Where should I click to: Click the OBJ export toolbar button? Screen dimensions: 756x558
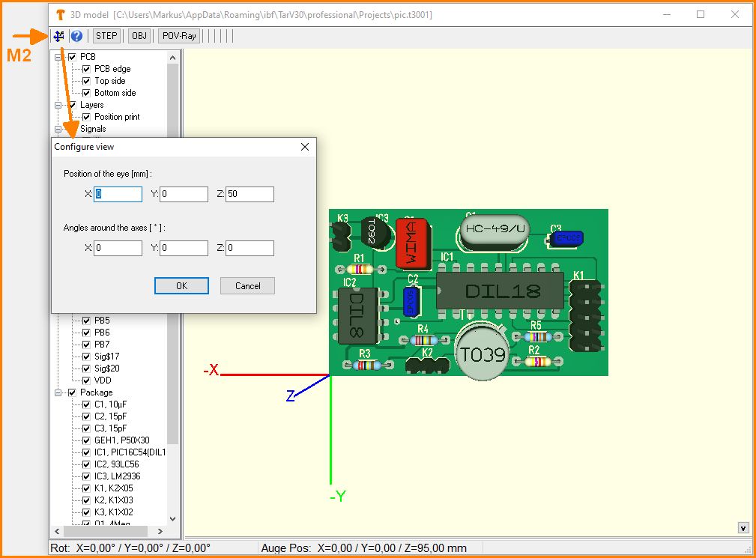(x=139, y=36)
